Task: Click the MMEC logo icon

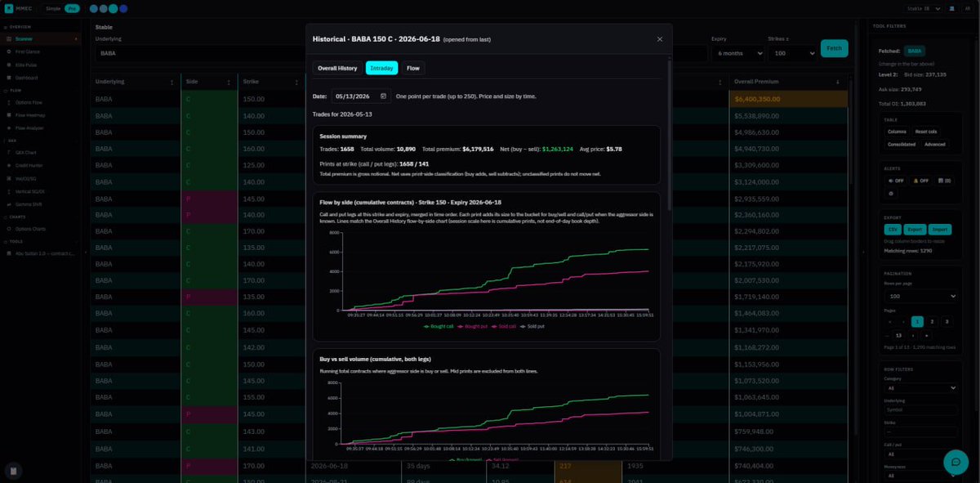Action: point(9,8)
